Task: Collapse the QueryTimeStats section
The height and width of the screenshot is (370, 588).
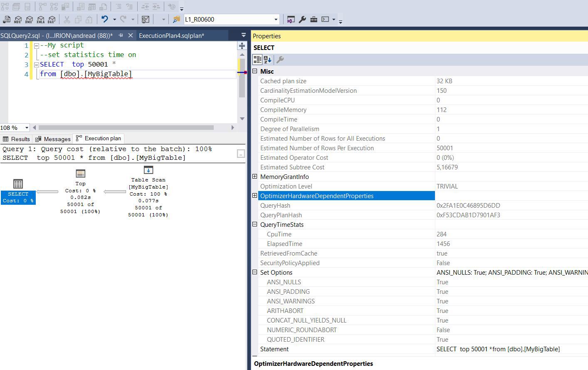Action: tap(255, 224)
